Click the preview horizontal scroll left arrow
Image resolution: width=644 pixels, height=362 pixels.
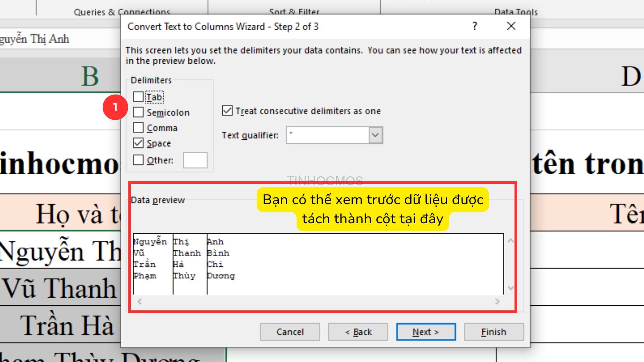[140, 301]
